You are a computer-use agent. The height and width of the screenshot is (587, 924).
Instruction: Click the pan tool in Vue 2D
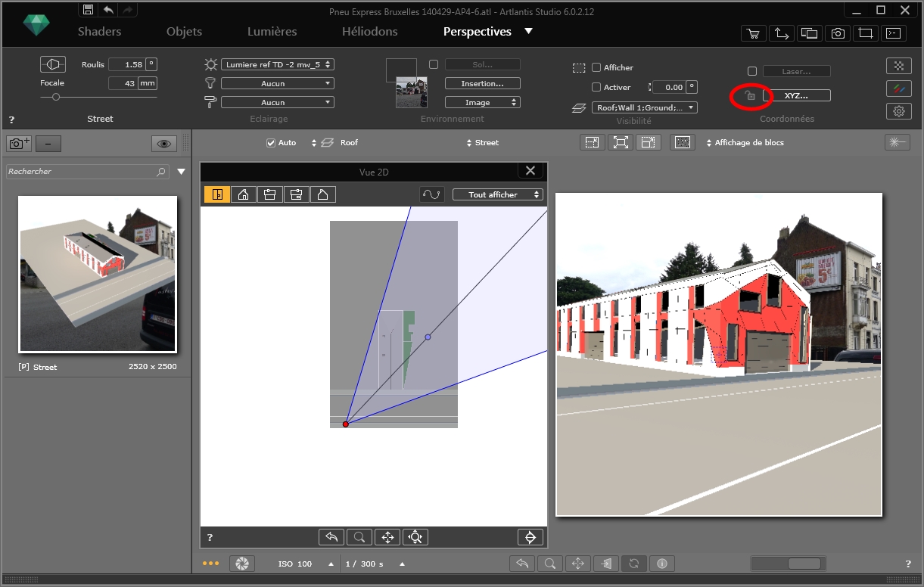pos(387,537)
